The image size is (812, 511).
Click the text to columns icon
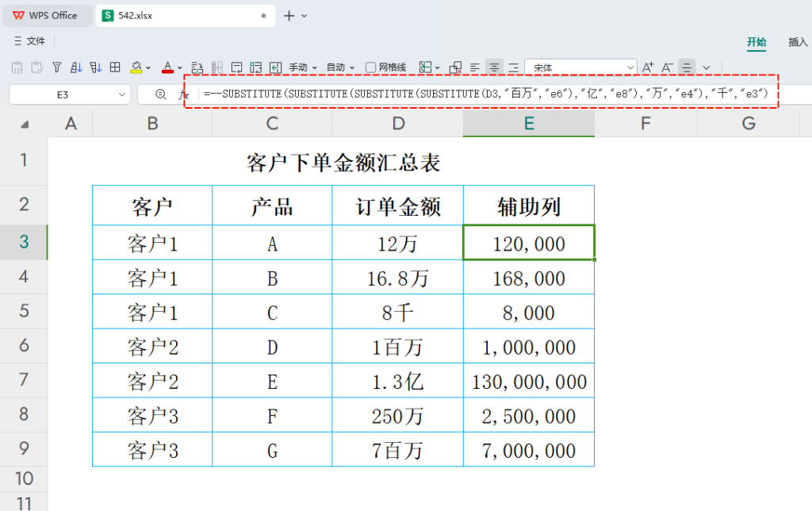(217, 67)
